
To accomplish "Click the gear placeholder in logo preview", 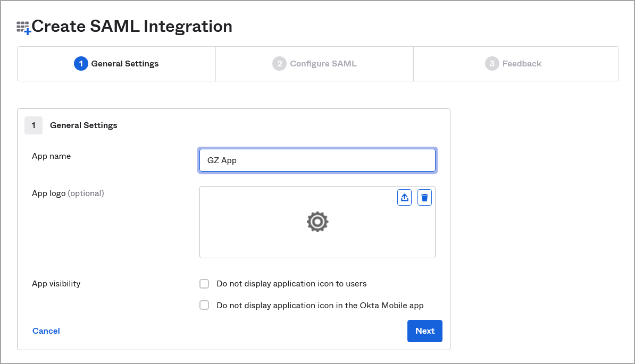I will click(317, 222).
